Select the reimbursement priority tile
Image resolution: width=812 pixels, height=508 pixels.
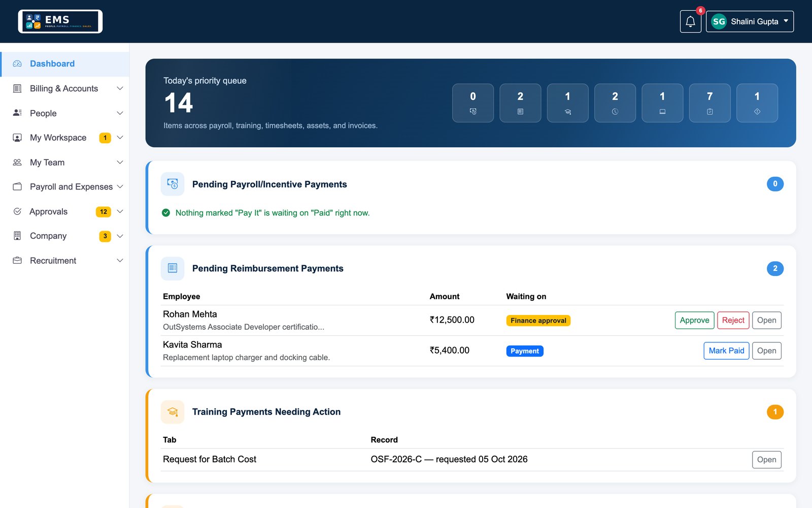(520, 103)
